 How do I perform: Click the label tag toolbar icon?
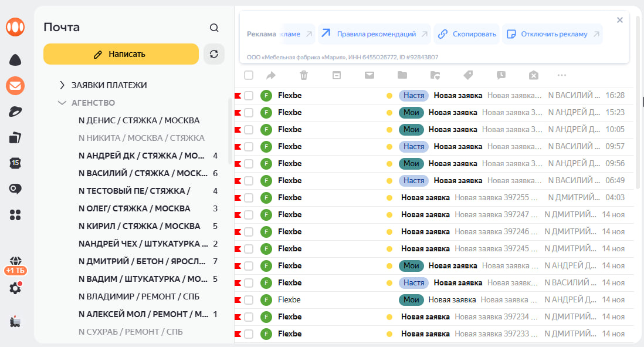pyautogui.click(x=467, y=75)
